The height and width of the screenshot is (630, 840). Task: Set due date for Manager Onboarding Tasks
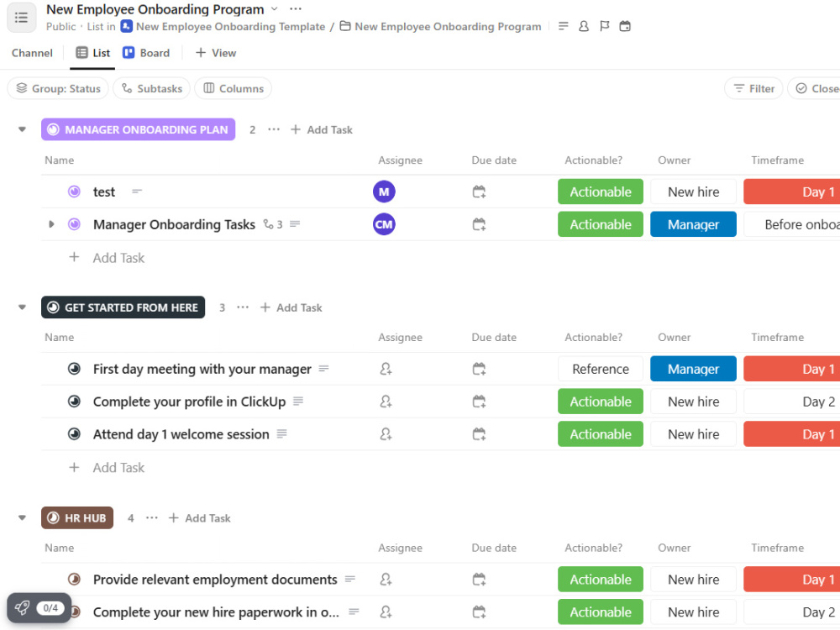[x=479, y=224]
